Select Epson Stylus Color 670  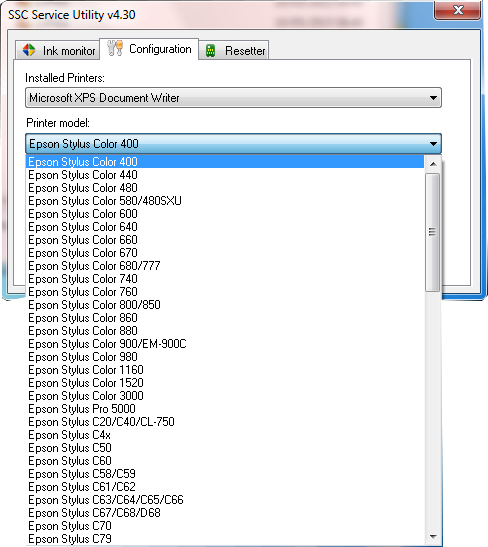click(x=225, y=253)
